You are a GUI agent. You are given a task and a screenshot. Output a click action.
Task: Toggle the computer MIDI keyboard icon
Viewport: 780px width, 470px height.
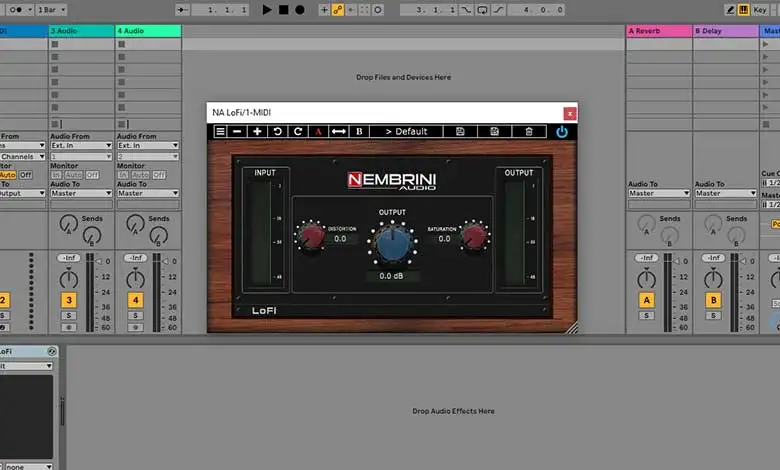[x=743, y=9]
